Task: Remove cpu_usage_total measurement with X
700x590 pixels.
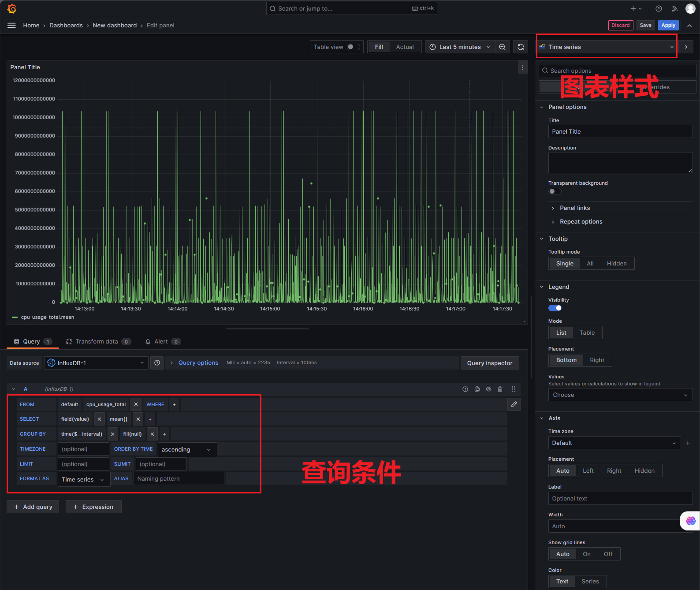Action: [x=136, y=404]
